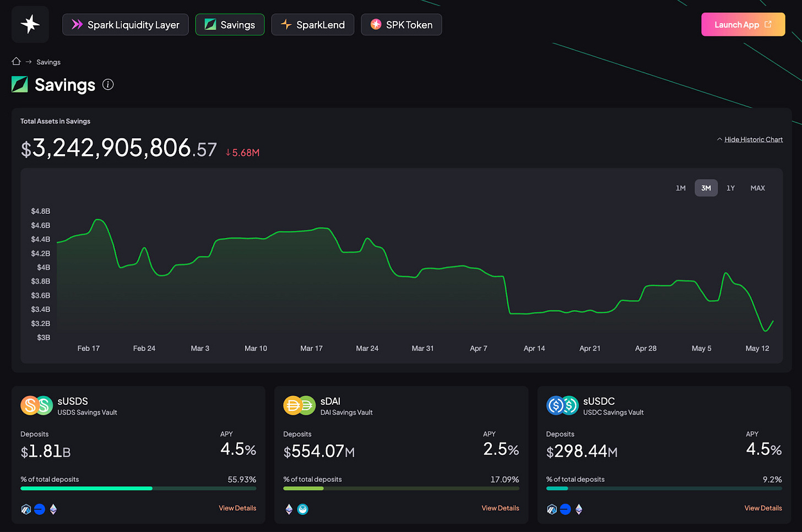Image resolution: width=802 pixels, height=532 pixels.
Task: Click the home breadcrumb icon
Action: point(17,62)
